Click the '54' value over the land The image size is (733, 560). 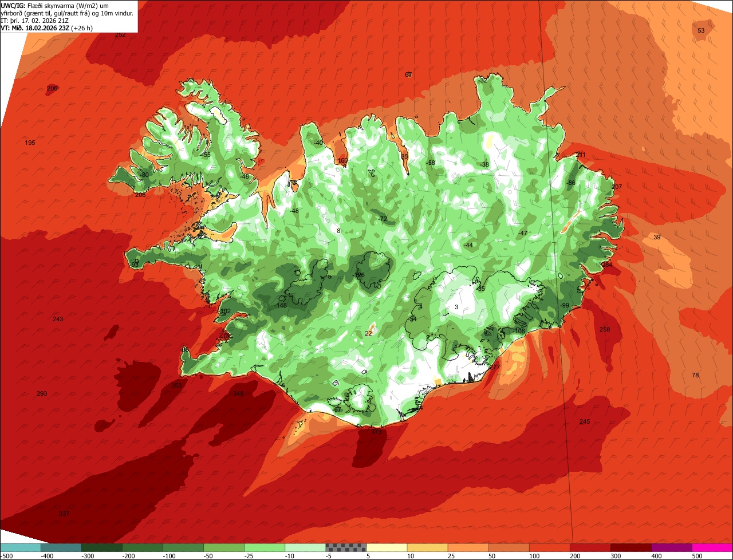413,319
